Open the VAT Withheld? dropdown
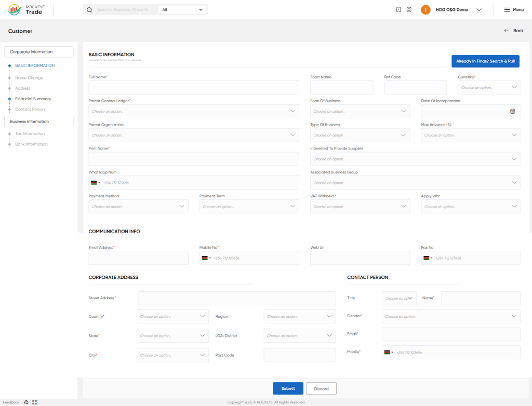Image resolution: width=532 pixels, height=406 pixels. point(360,206)
